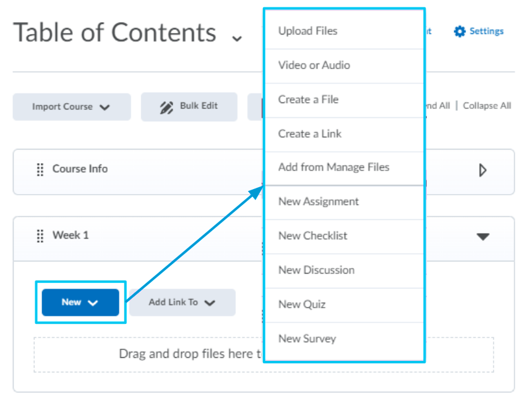This screenshot has width=532, height=406.
Task: Choose New Quiz from menu
Action: (x=301, y=304)
